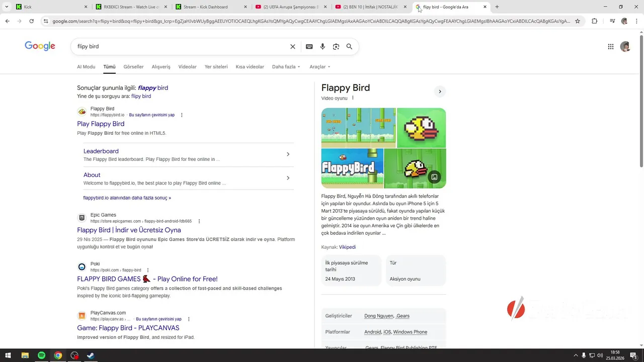Image resolution: width=644 pixels, height=362 pixels.
Task: Translate the flappybird.io page
Action: pyautogui.click(x=152, y=115)
